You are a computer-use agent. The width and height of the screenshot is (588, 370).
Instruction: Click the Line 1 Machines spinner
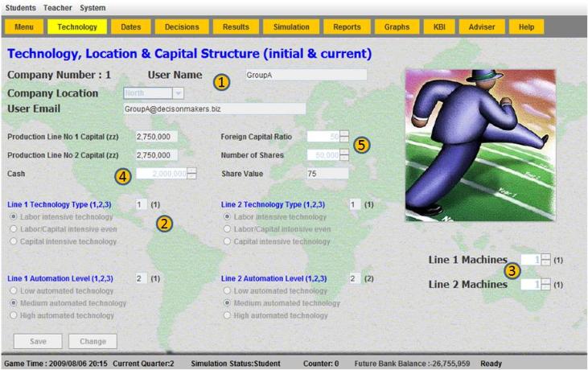point(546,260)
